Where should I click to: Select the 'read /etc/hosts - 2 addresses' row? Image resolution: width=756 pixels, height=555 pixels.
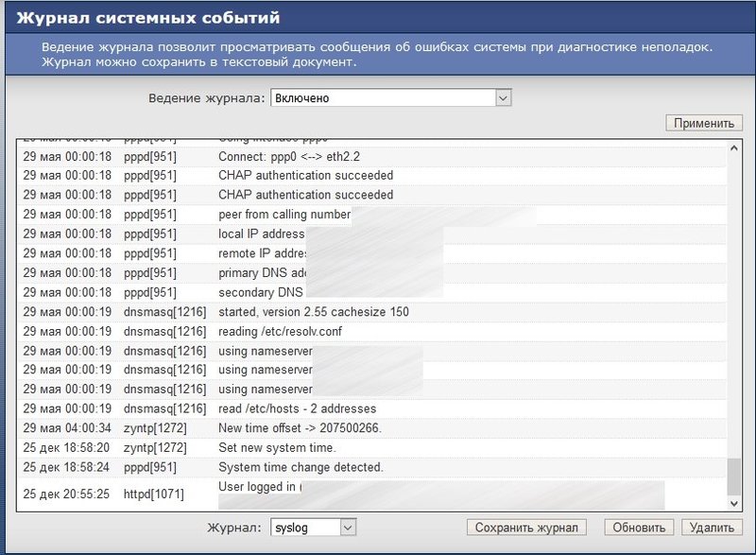[372, 408]
